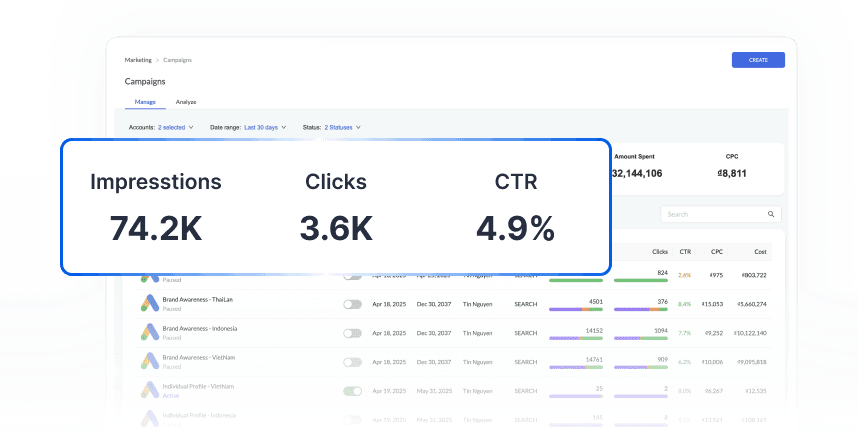Click Dec 30, 2037 end date in ThaiLan row

tap(434, 304)
